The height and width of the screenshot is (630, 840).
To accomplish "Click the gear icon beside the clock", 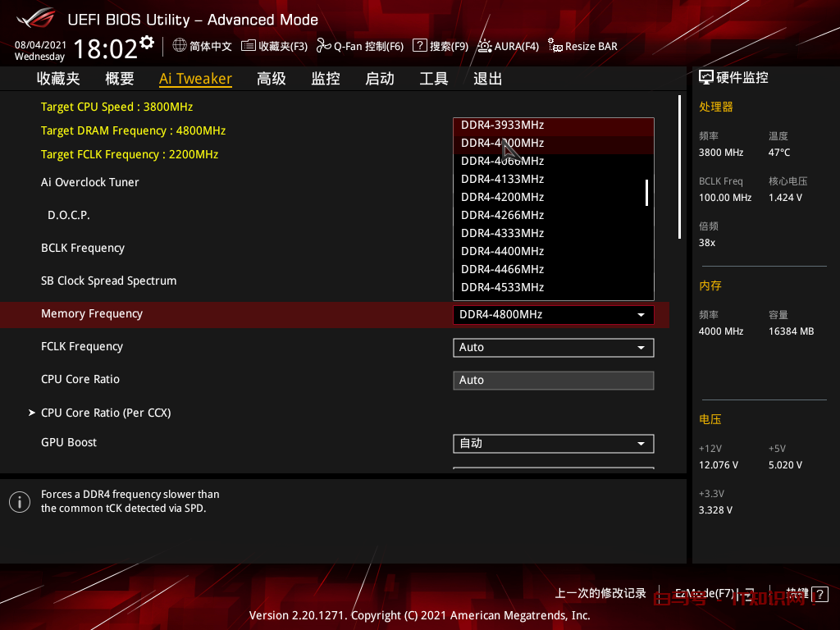I will pyautogui.click(x=147, y=42).
